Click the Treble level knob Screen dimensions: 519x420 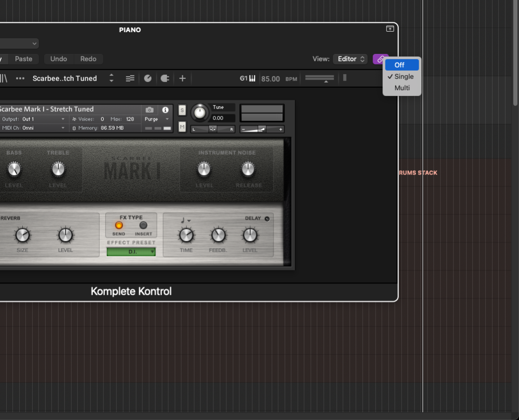[58, 169]
